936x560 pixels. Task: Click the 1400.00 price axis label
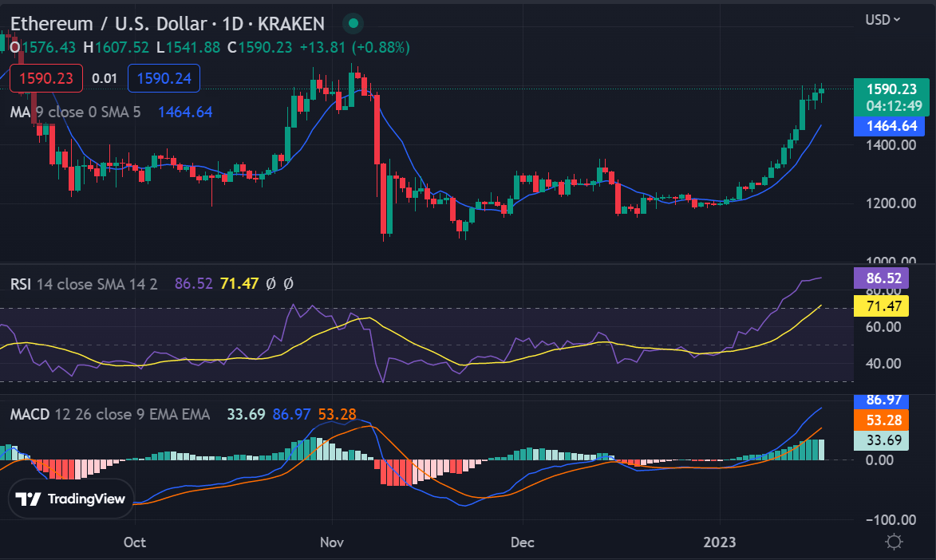click(891, 144)
